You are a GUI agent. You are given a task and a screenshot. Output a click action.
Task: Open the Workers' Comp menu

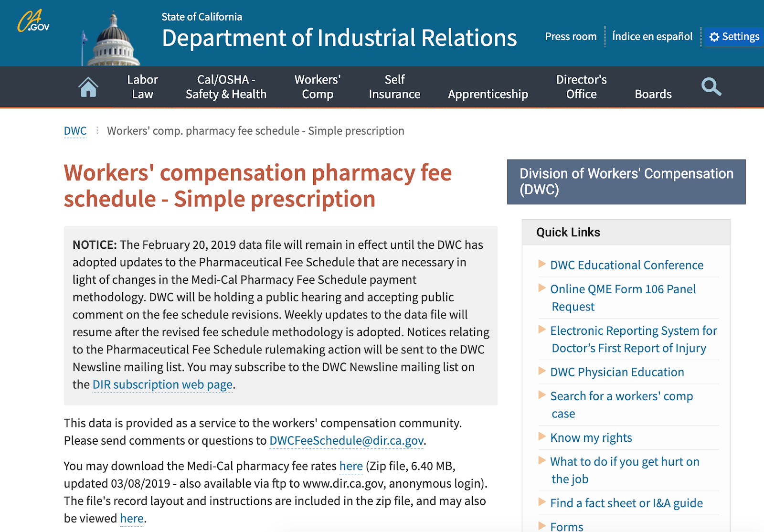[318, 87]
